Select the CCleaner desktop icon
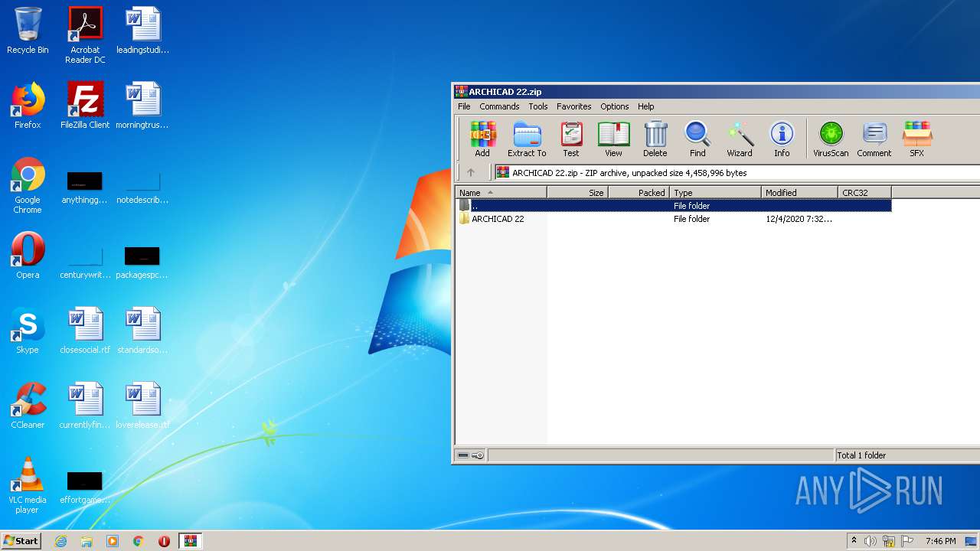The width and height of the screenshot is (980, 551). tap(28, 406)
